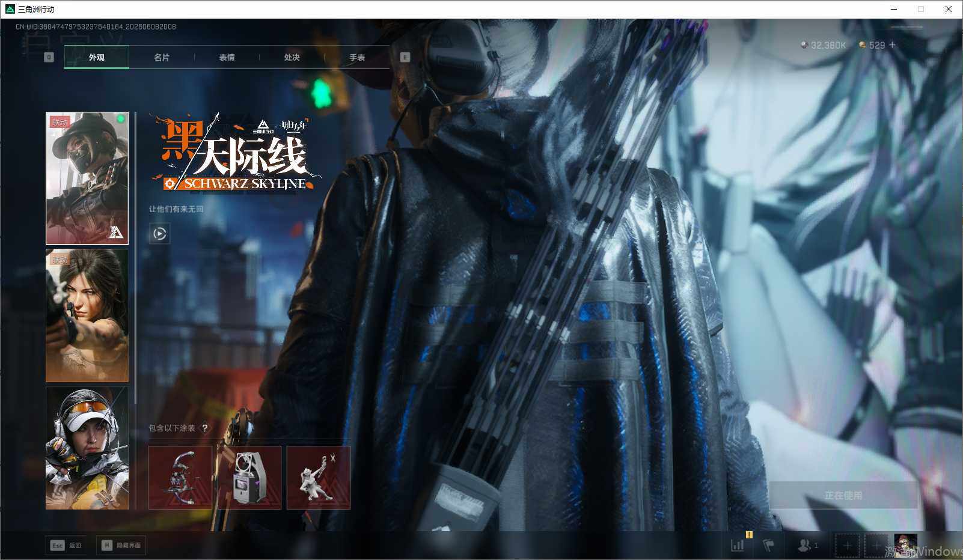963x560 pixels.
Task: Minimize the 三角洲行动 window
Action: (894, 9)
